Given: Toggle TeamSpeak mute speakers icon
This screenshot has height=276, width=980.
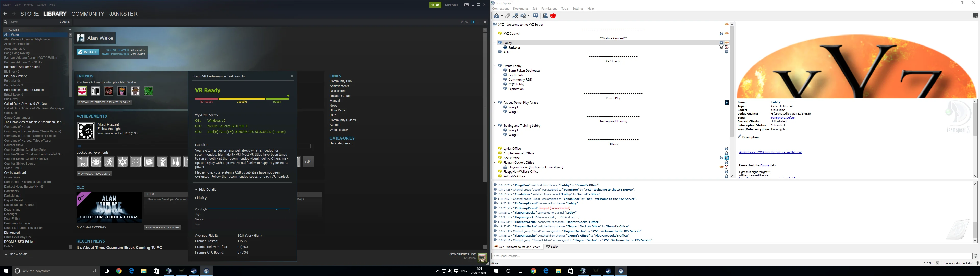Looking at the screenshot, I should (x=523, y=16).
